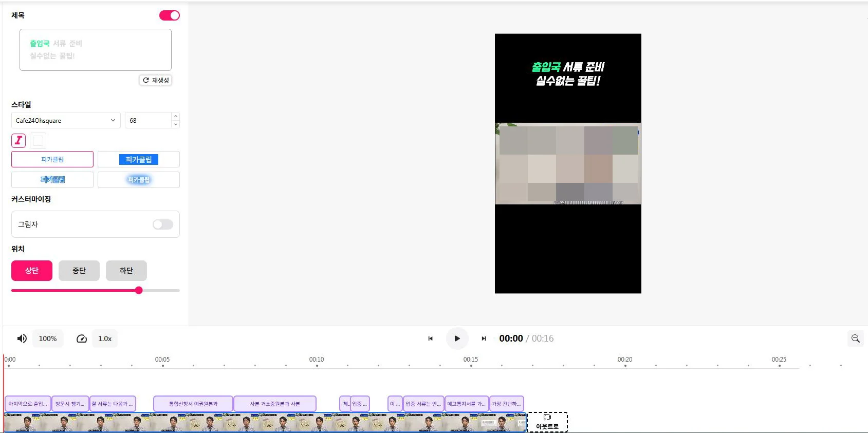This screenshot has width=868, height=433.
Task: Increase font size with the up arrow
Action: [x=176, y=117]
